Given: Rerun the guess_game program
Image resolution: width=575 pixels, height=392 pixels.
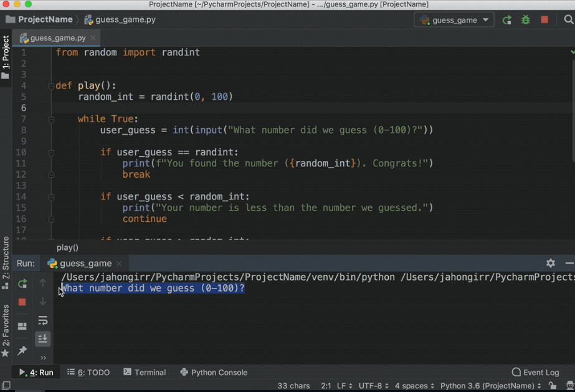Looking at the screenshot, I should pos(22,284).
